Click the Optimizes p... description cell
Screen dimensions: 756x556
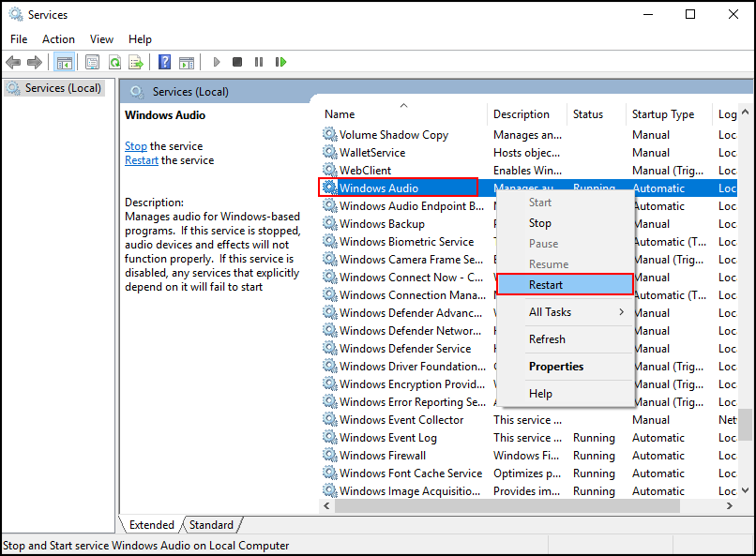click(527, 473)
